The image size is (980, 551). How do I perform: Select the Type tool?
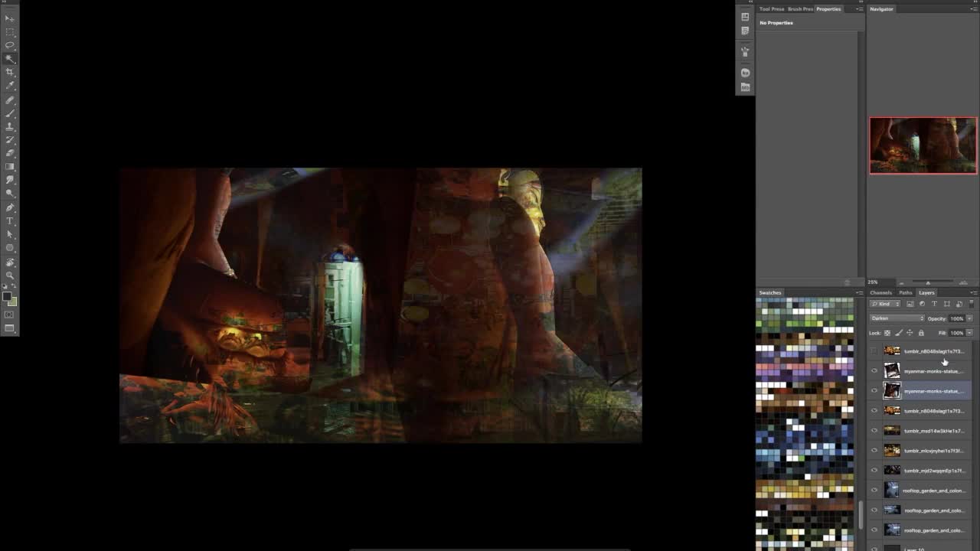(x=10, y=221)
